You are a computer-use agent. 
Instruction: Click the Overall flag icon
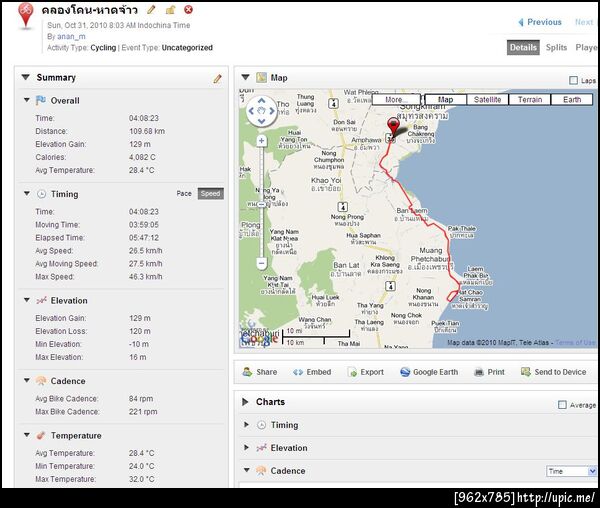(41, 101)
